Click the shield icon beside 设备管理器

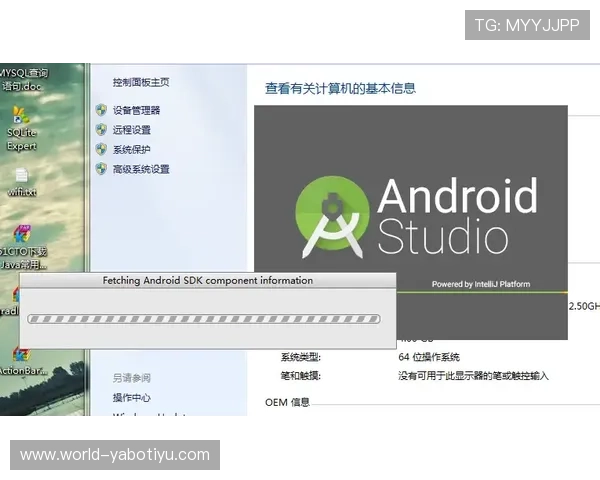pyautogui.click(x=101, y=110)
